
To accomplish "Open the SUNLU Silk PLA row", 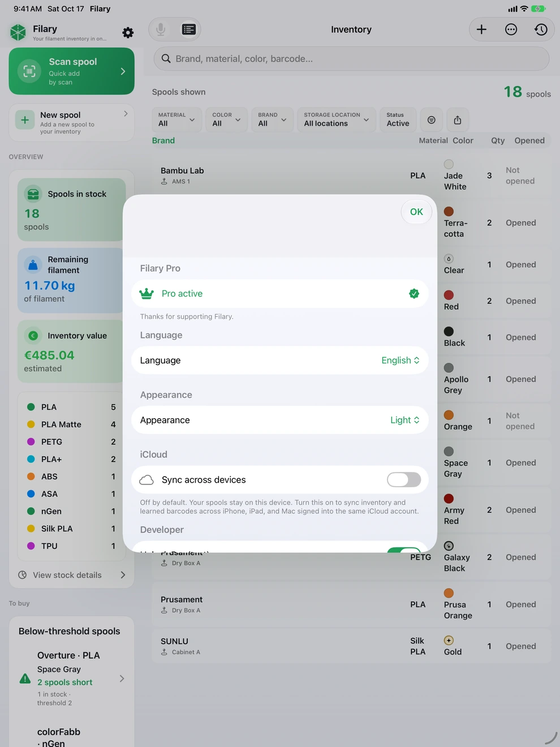I will tap(351, 646).
